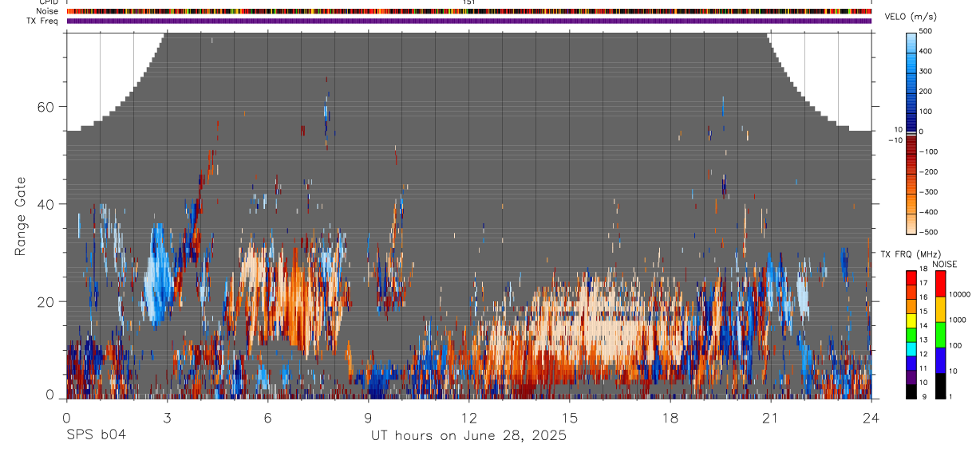Click the '15' hour tick on the time axis
The width and height of the screenshot is (980, 452).
570,417
